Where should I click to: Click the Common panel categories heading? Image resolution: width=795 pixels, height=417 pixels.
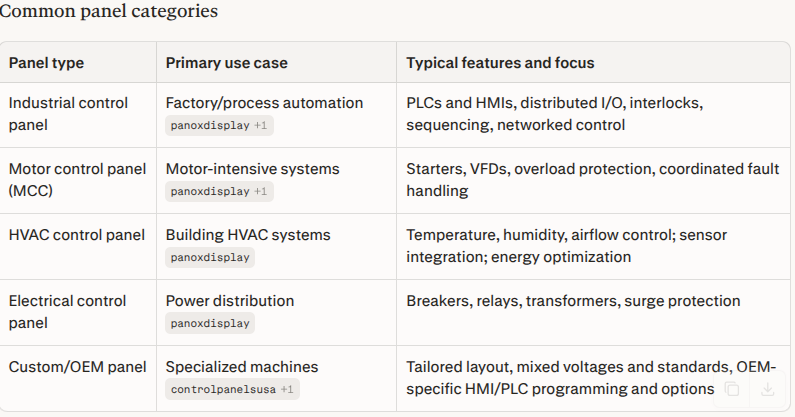coord(109,12)
